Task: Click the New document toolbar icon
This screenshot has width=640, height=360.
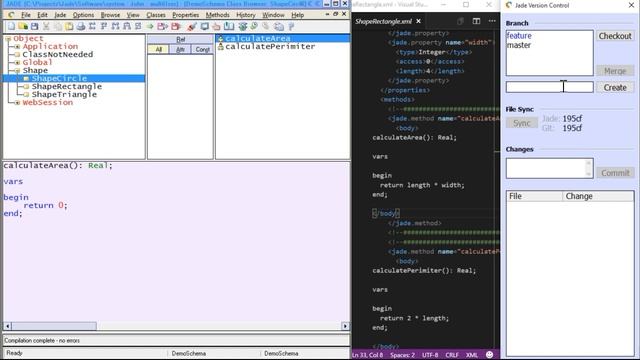Action: point(11,27)
